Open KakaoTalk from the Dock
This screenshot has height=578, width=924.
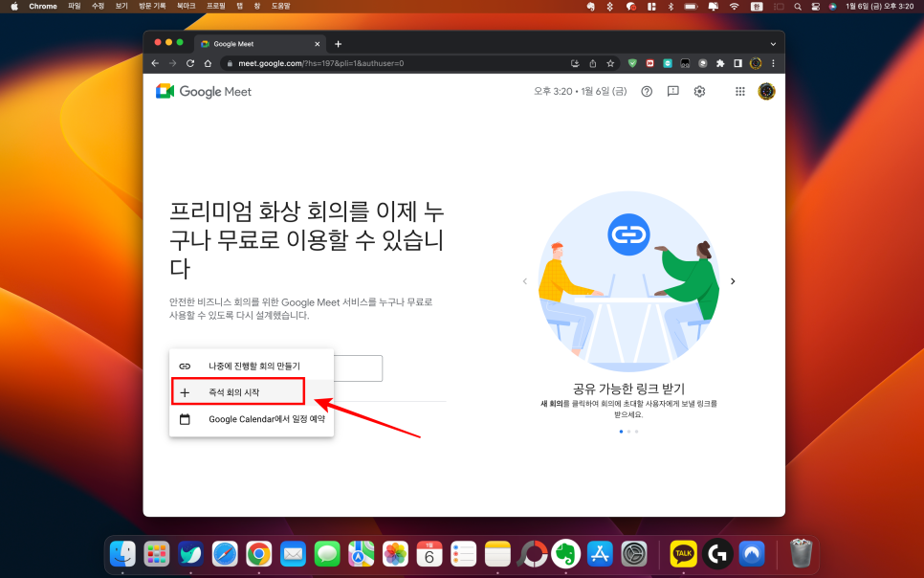tap(684, 554)
